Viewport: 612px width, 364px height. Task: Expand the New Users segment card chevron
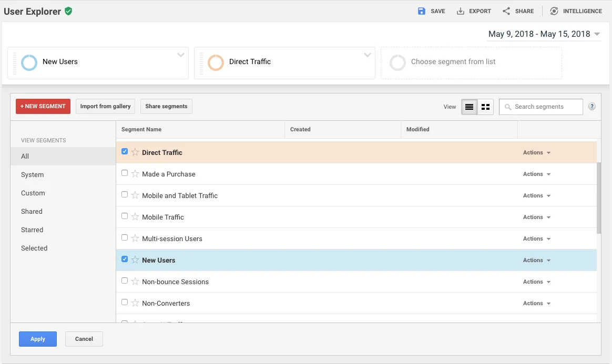pos(181,55)
